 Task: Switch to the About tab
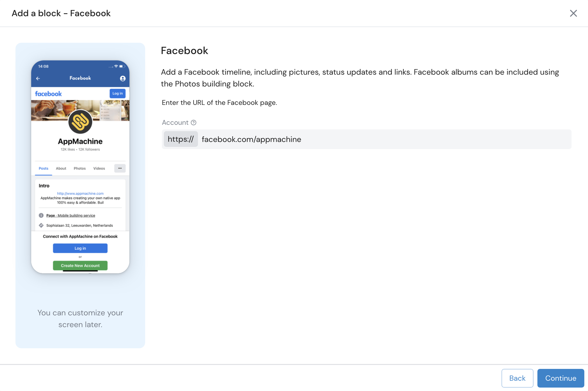pos(61,168)
